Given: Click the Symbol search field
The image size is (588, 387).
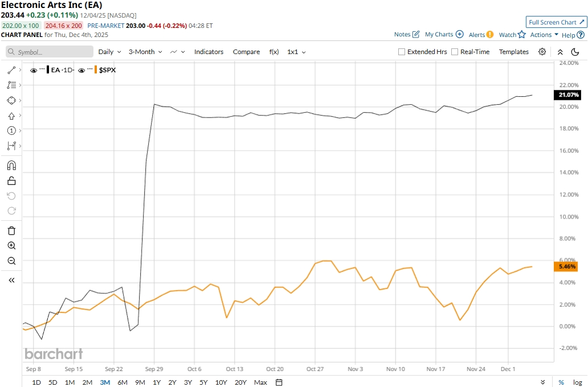Looking at the screenshot, I should (50, 52).
